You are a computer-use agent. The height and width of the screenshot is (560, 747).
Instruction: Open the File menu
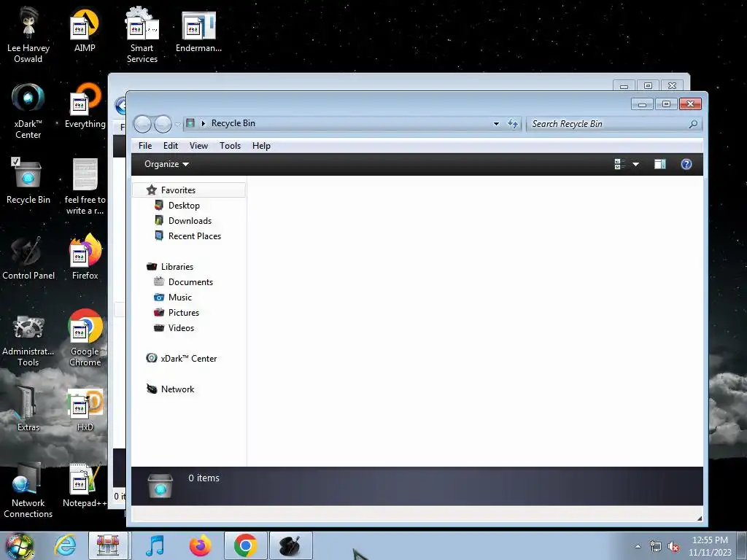(x=145, y=146)
